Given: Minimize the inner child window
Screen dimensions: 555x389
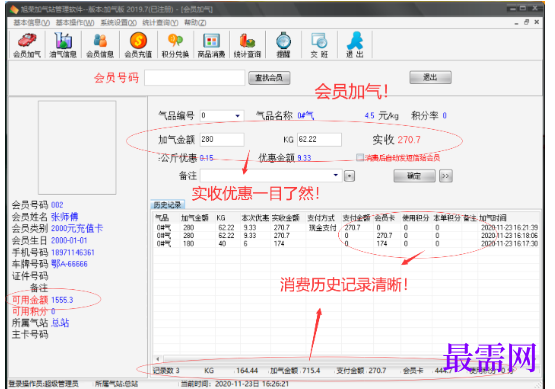Looking at the screenshot, I should click(x=517, y=23).
